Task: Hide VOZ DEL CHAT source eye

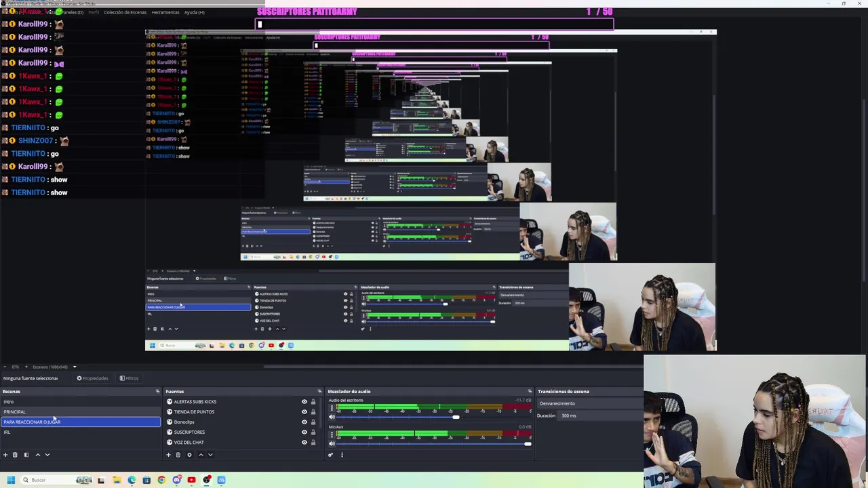Action: (304, 443)
